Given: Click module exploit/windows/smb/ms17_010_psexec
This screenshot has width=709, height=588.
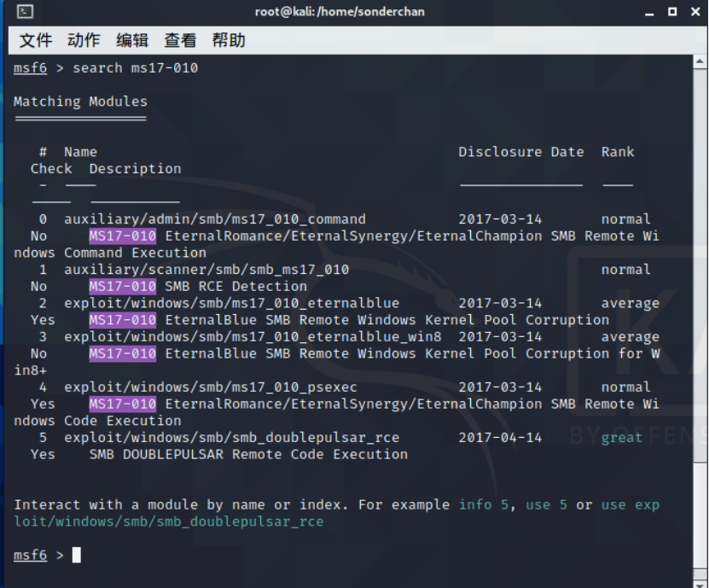Looking at the screenshot, I should pyautogui.click(x=210, y=387).
